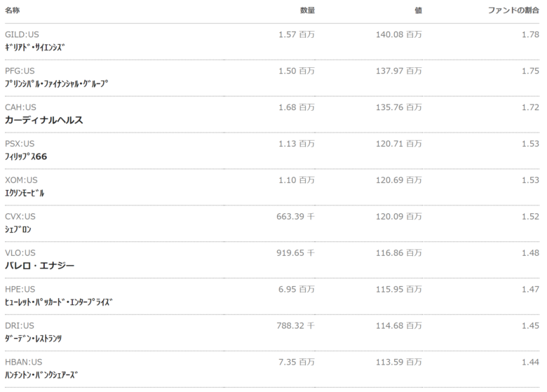
Task: Open the HPE:US ticker link
Action: click(x=20, y=290)
